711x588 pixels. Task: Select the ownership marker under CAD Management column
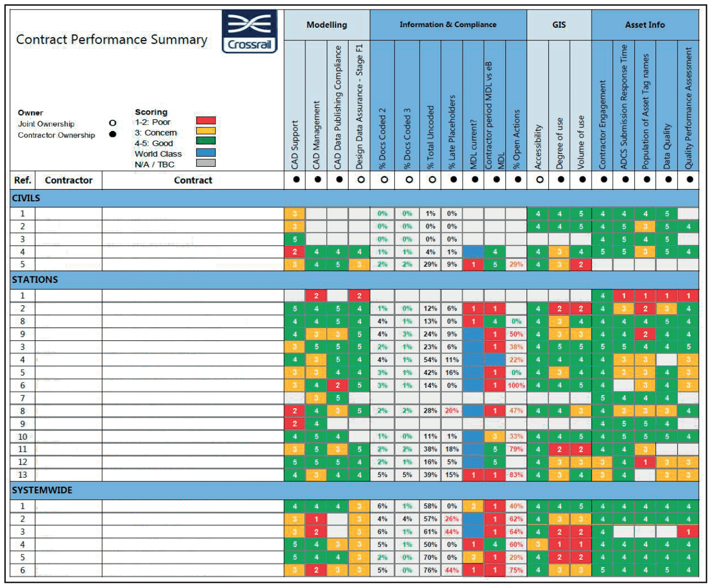point(317,179)
